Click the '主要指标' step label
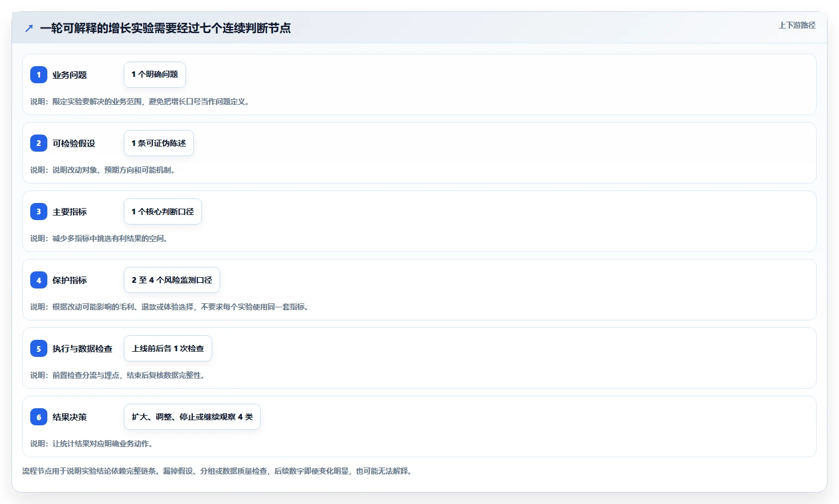 pos(70,212)
